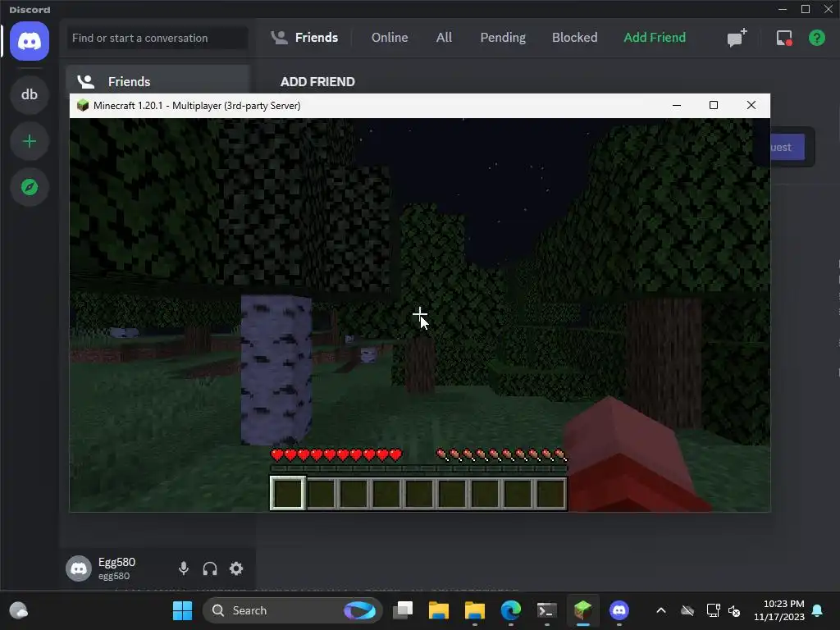
Task: Click the 'Find or start a conversation' field
Action: (157, 38)
